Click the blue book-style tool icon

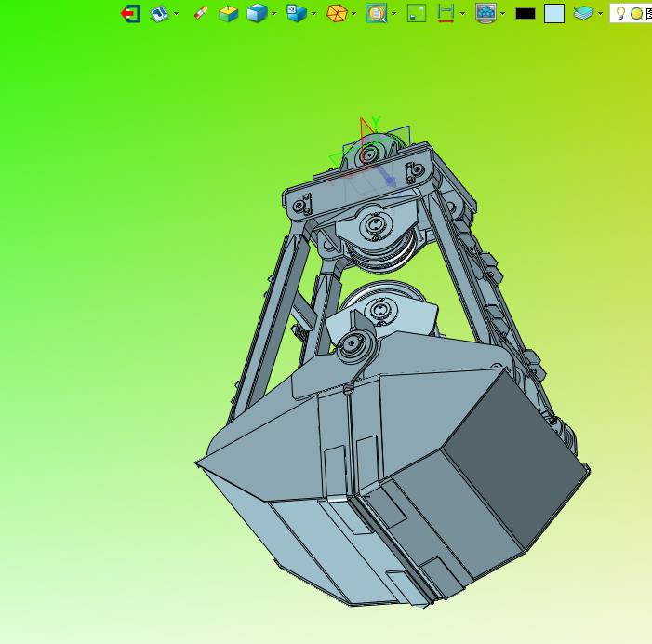pos(159,14)
